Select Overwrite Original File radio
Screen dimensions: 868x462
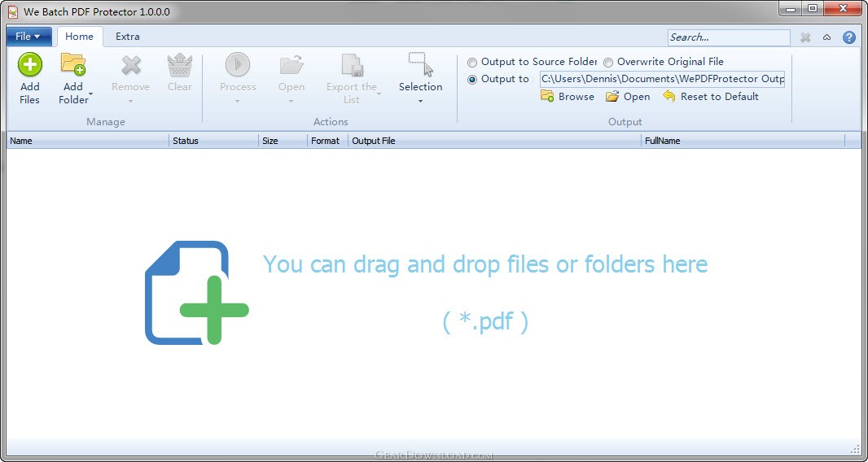607,62
